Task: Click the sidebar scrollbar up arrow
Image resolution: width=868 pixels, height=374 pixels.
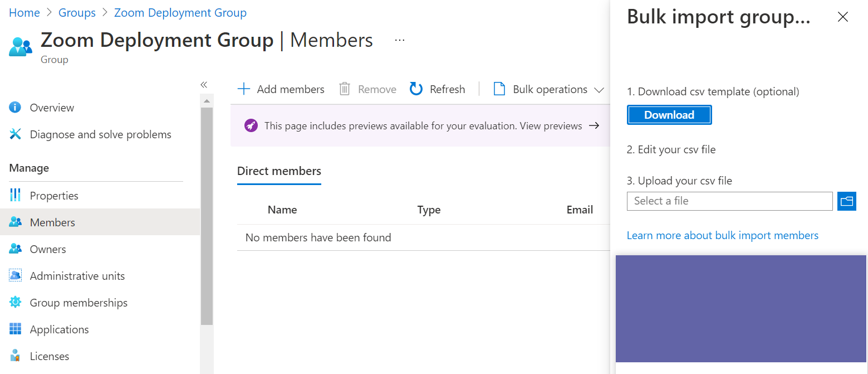Action: [x=207, y=101]
